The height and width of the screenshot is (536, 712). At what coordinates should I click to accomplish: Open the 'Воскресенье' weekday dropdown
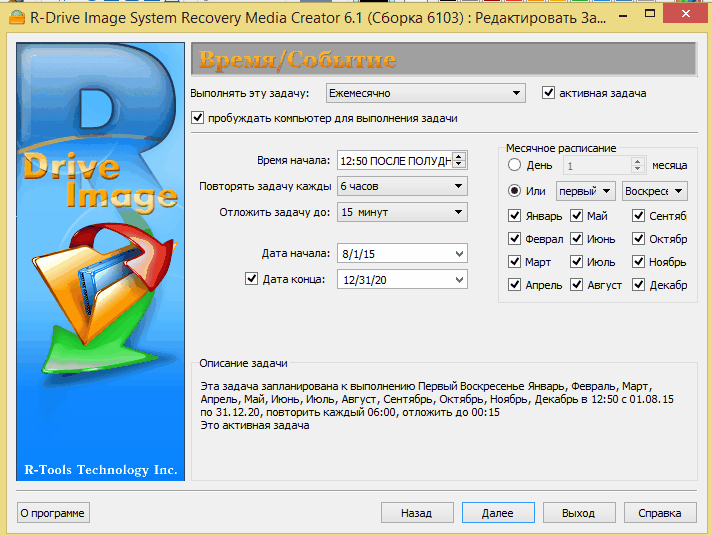pos(655,191)
